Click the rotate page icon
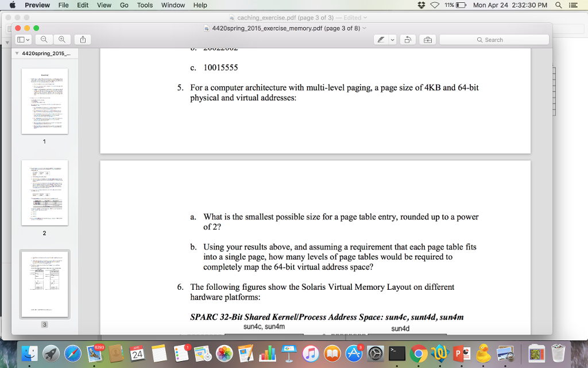This screenshot has height=368, width=588. [408, 39]
